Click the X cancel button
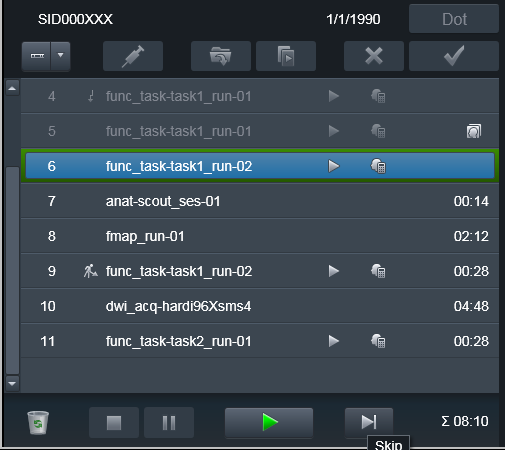 coord(374,56)
